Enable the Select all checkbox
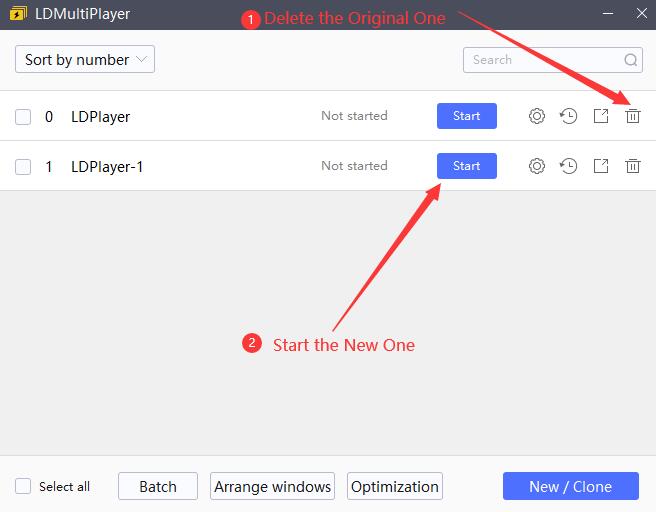Screen dimensions: 656x512 (x=23, y=486)
